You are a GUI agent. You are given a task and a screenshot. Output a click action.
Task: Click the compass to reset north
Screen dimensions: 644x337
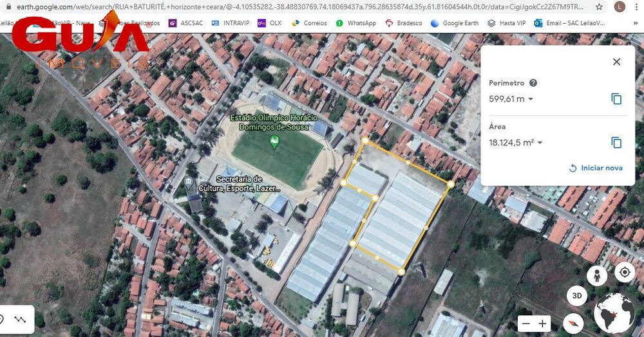click(573, 324)
